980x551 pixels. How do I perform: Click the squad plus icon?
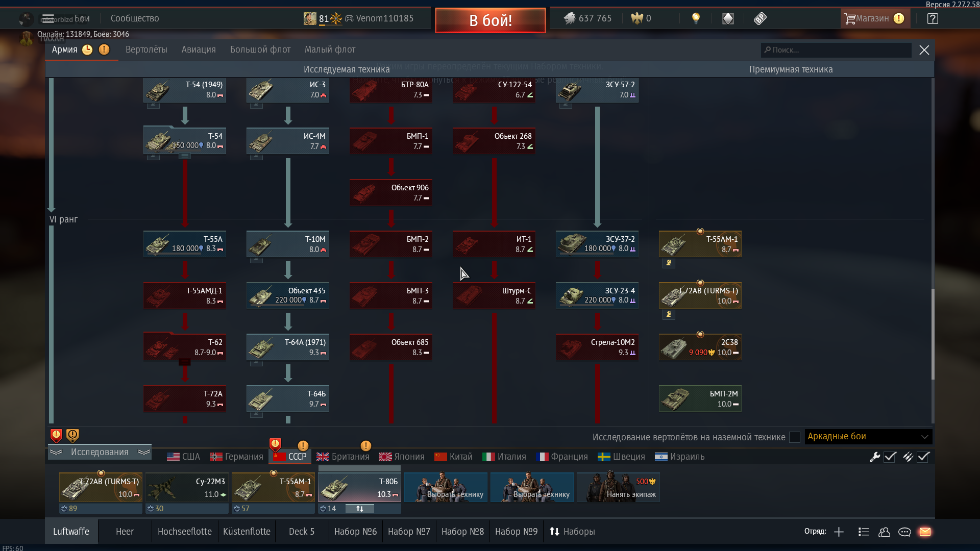tap(839, 532)
